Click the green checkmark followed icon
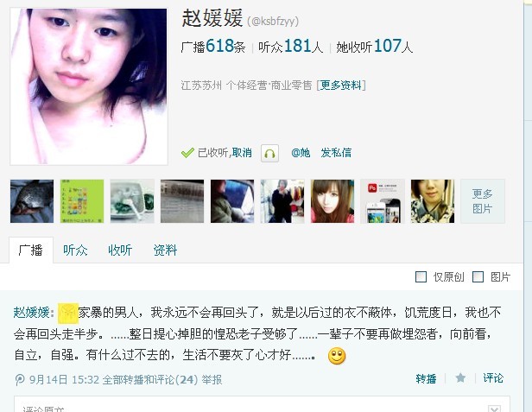 click(x=187, y=153)
